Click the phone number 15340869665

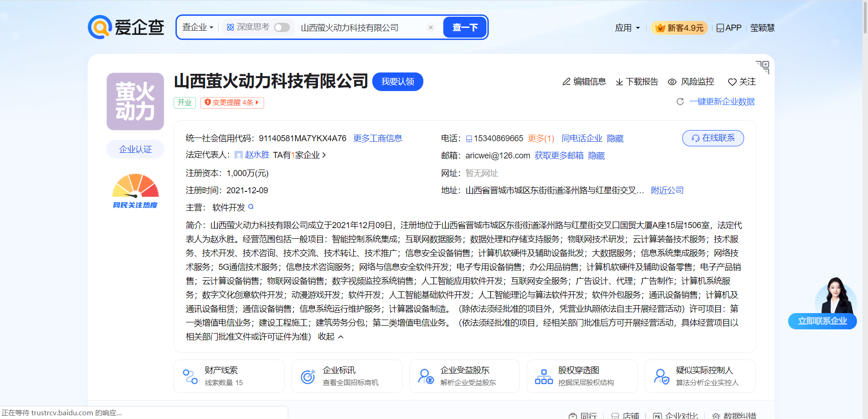tap(498, 138)
